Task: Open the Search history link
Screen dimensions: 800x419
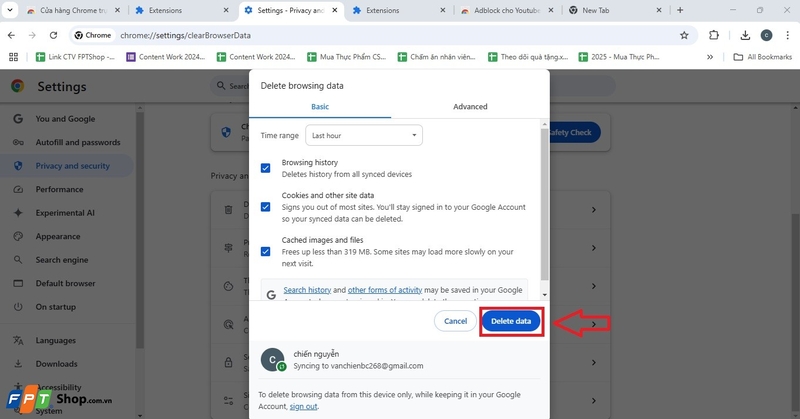Action: pyautogui.click(x=307, y=290)
